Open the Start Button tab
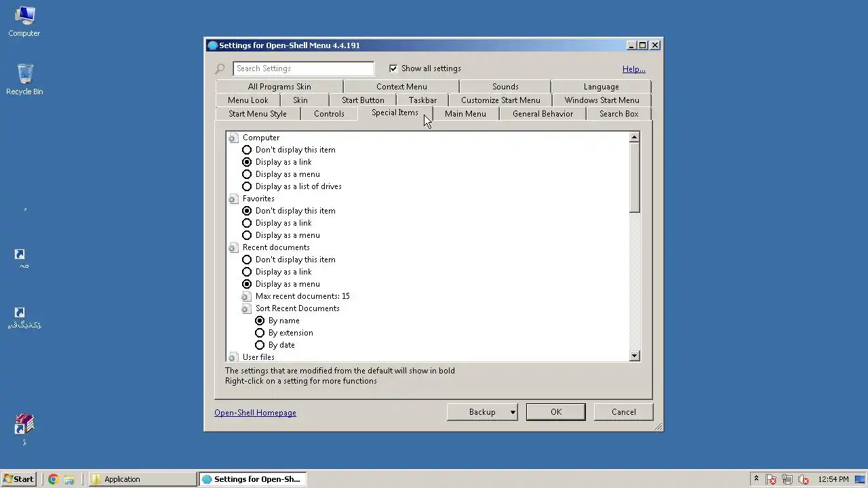 (363, 100)
